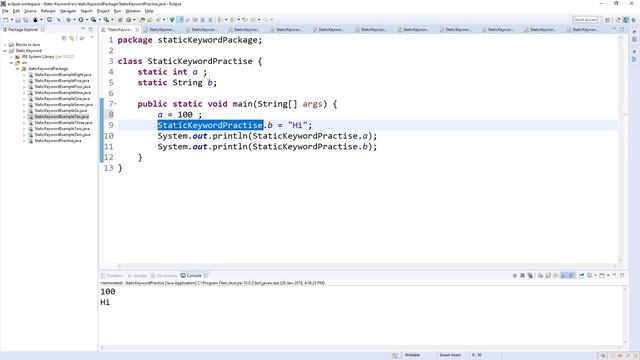
Task: Select StaticKeywordExampleTwo.java in tree
Action: click(62, 129)
